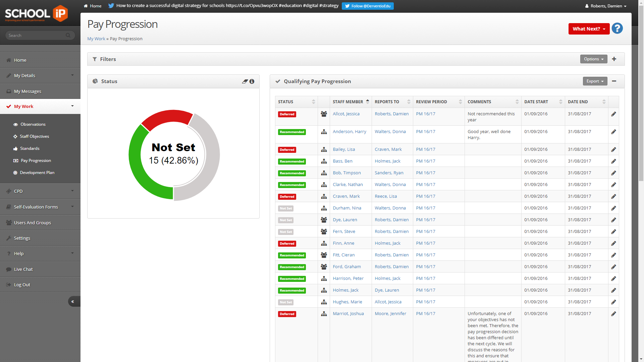Click the plus icon to expand Filters
644x362 pixels.
[x=614, y=59]
